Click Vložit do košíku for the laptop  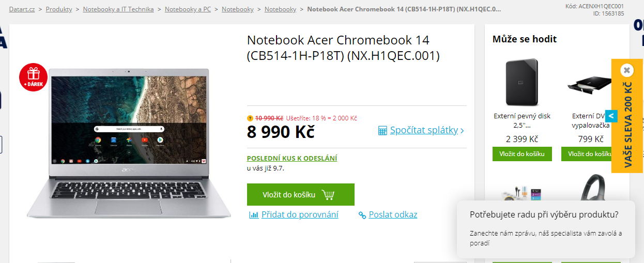click(x=301, y=195)
